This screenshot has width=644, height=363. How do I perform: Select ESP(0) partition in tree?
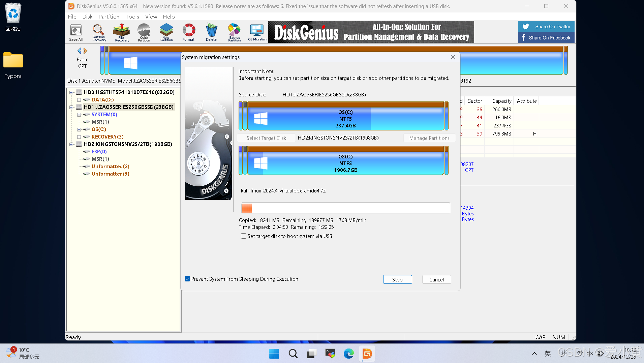[99, 152]
